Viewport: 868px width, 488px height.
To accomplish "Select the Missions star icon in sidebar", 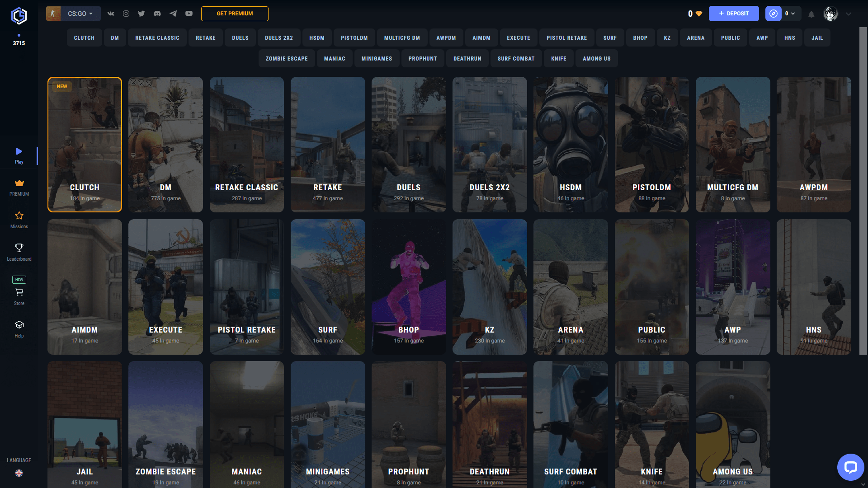I will (19, 216).
